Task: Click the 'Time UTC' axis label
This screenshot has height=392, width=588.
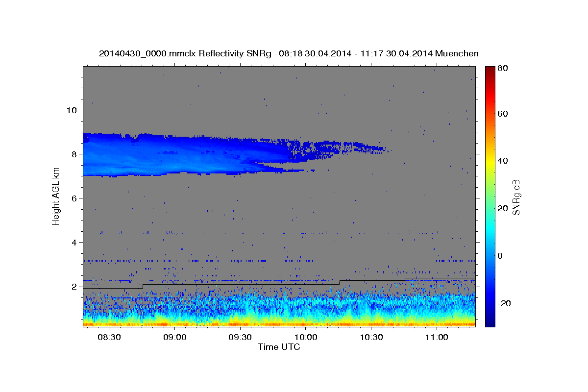Action: tap(279, 347)
